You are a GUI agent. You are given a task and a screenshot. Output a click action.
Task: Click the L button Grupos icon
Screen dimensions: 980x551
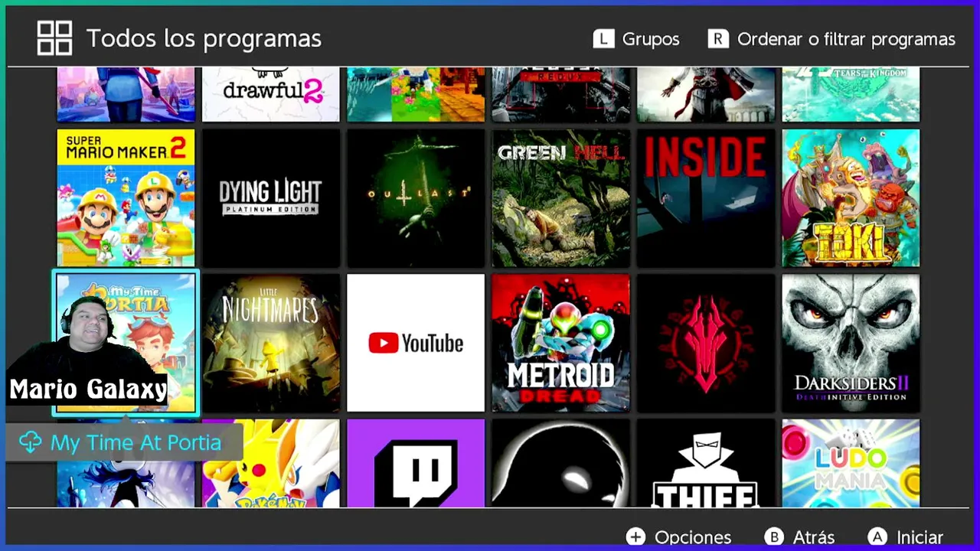603,39
